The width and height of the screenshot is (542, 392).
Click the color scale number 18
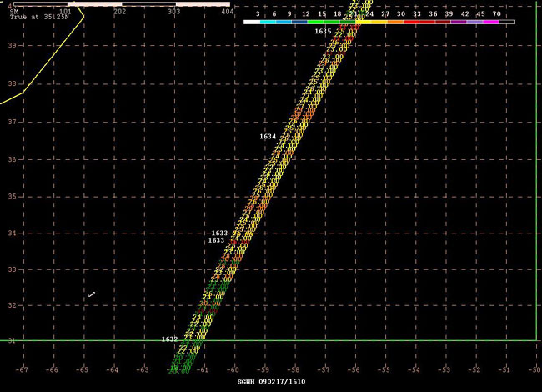pos(338,14)
